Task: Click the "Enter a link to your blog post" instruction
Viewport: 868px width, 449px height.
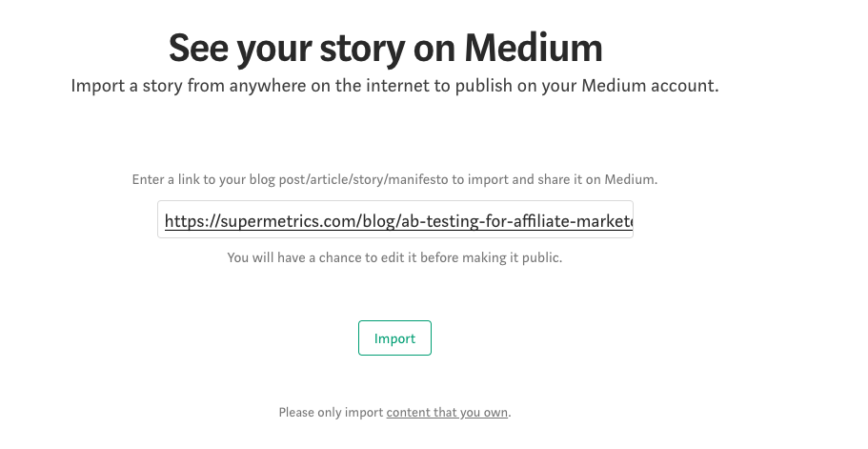Action: (x=394, y=179)
